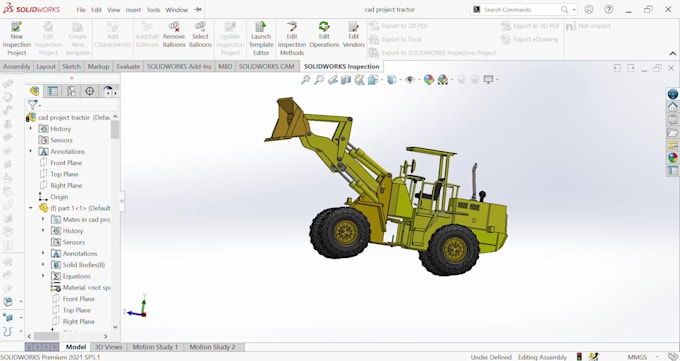The height and width of the screenshot is (361, 680).
Task: Open ConfigurationManager tab icon
Action: (x=72, y=91)
